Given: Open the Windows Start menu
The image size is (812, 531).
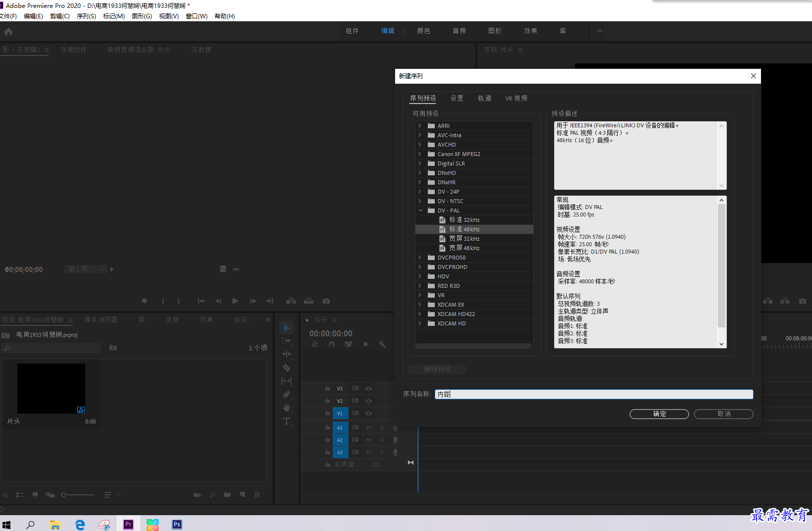Looking at the screenshot, I should [x=6, y=524].
